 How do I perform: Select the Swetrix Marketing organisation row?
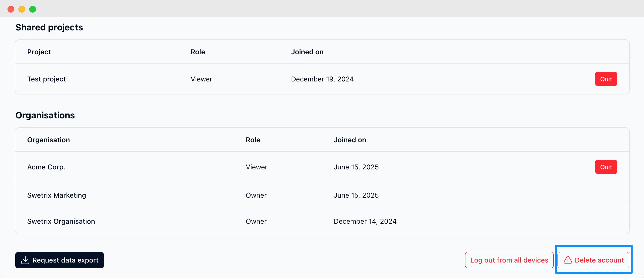[x=57, y=195]
